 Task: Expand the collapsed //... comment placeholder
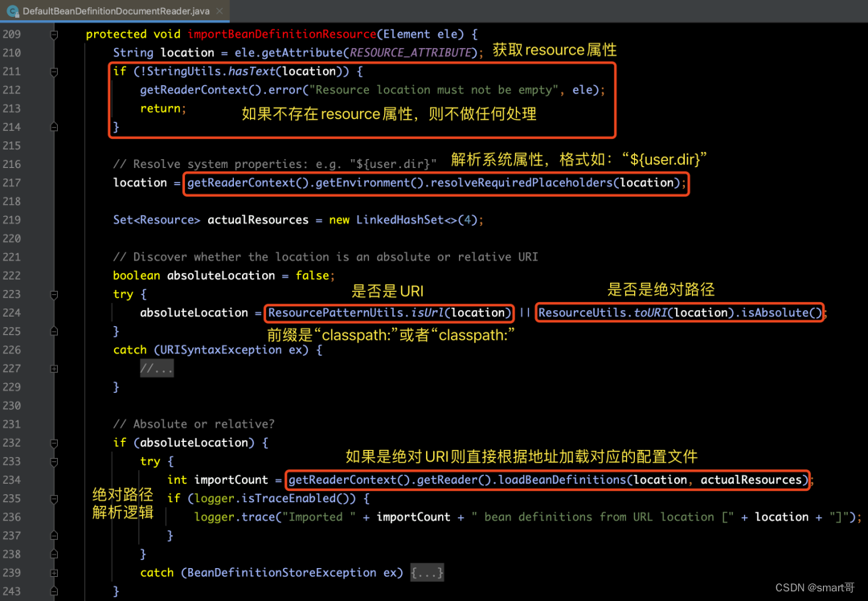coord(157,369)
